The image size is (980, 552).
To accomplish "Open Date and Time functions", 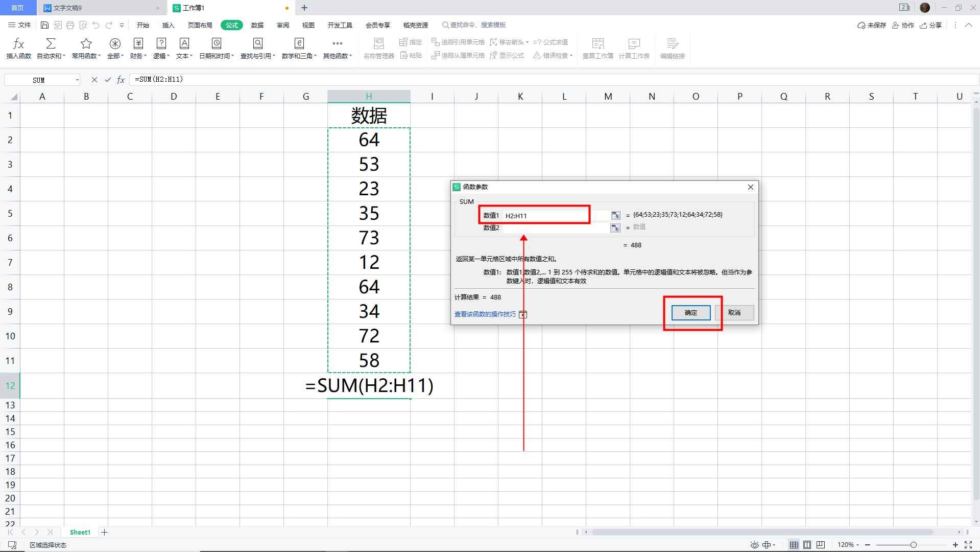I will tap(216, 48).
